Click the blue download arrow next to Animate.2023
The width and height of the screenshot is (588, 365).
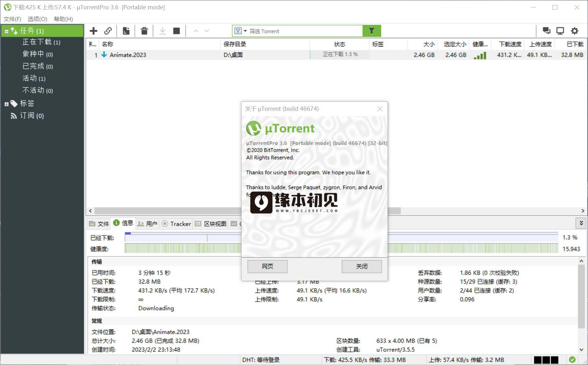click(104, 55)
